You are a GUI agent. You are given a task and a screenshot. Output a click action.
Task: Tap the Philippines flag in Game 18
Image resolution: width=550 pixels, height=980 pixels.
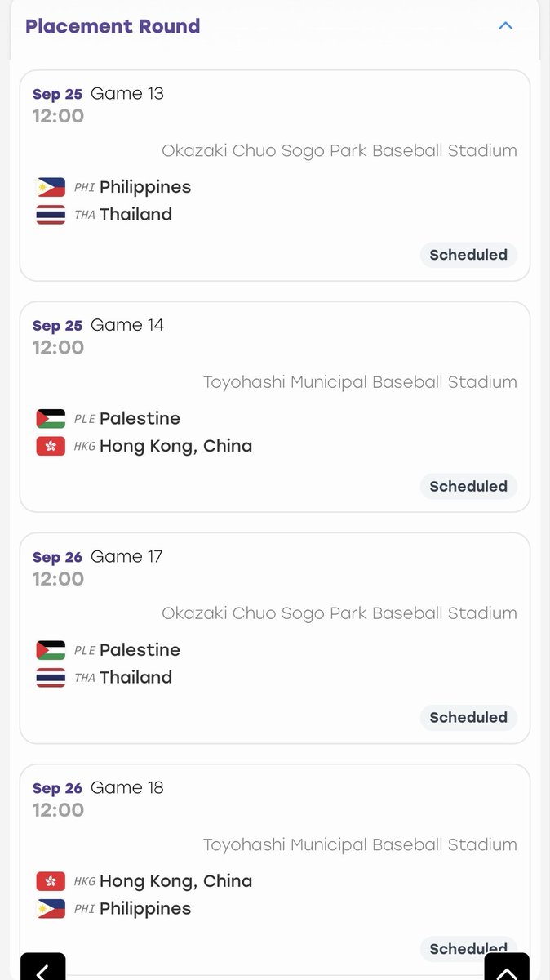coord(51,909)
